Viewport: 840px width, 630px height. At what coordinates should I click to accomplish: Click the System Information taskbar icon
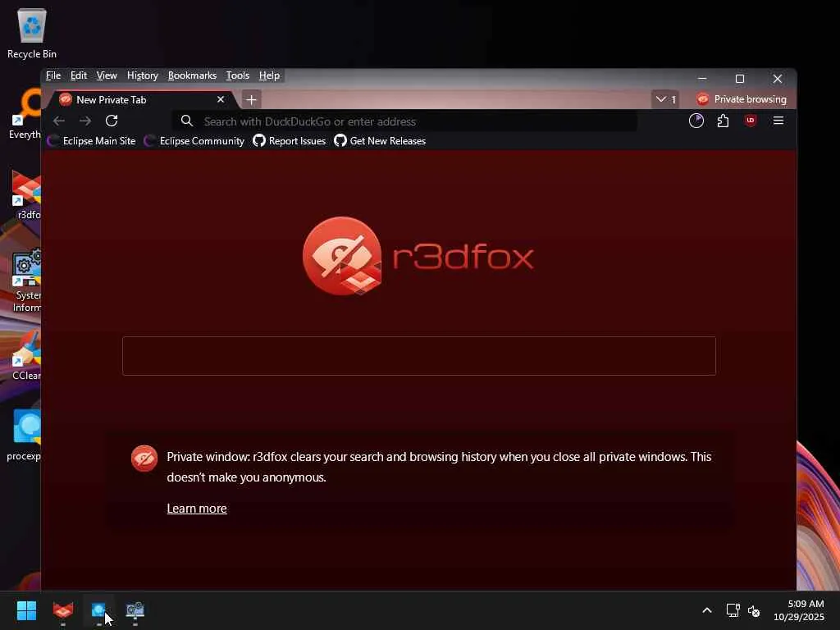click(x=135, y=610)
